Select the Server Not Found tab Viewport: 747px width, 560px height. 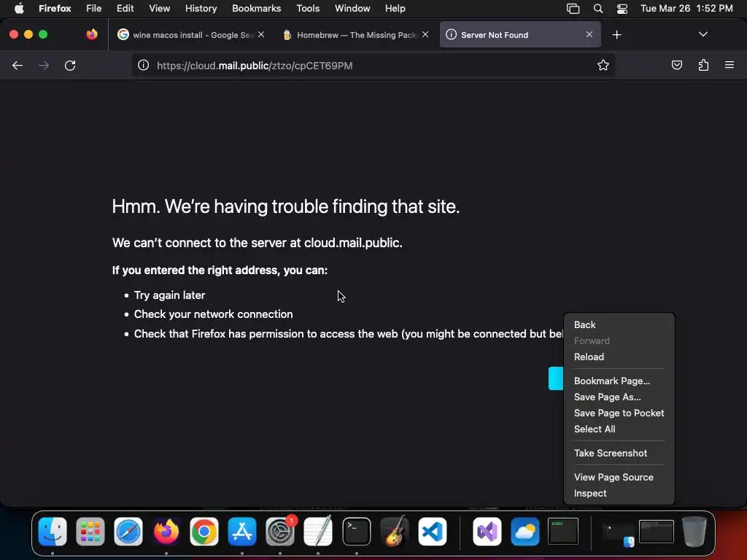pyautogui.click(x=520, y=34)
